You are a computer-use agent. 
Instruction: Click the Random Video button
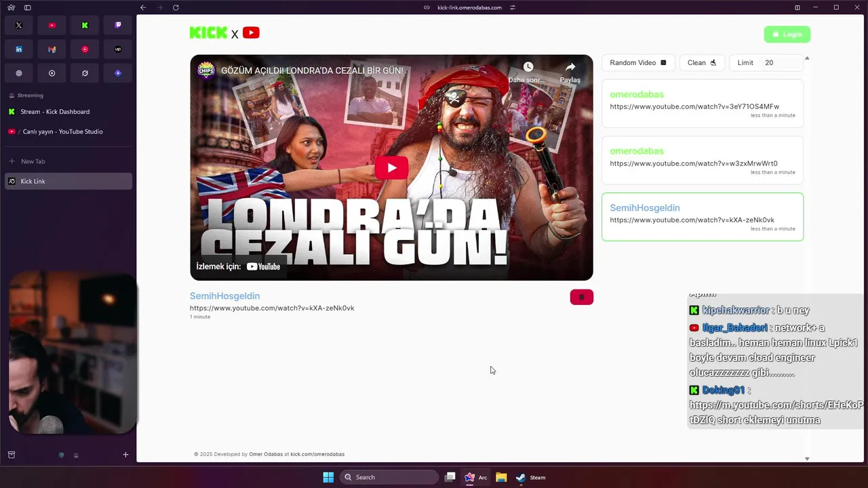click(638, 62)
